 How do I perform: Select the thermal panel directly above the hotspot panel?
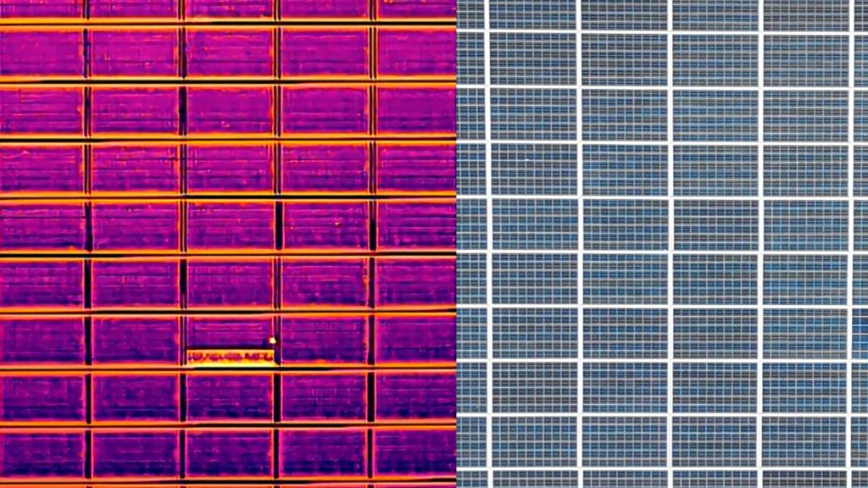click(230, 283)
